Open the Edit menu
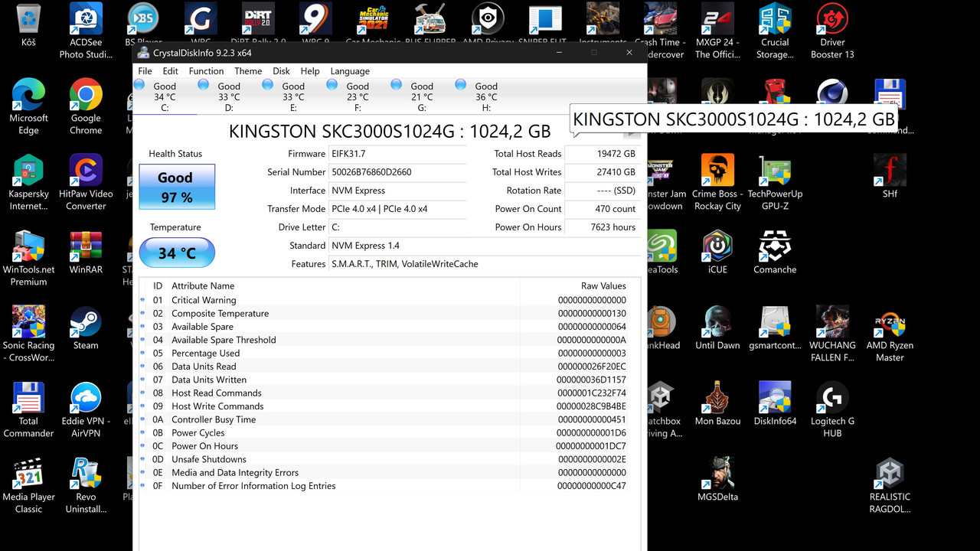This screenshot has width=980, height=551. (170, 70)
